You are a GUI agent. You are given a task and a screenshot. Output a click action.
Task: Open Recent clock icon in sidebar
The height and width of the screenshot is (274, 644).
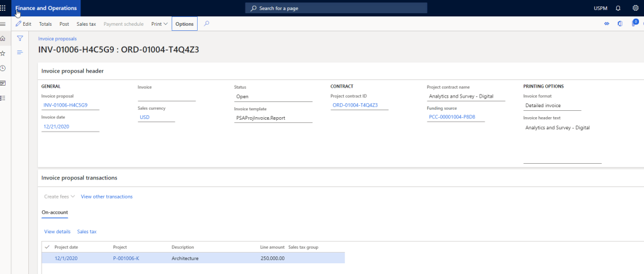coord(3,68)
